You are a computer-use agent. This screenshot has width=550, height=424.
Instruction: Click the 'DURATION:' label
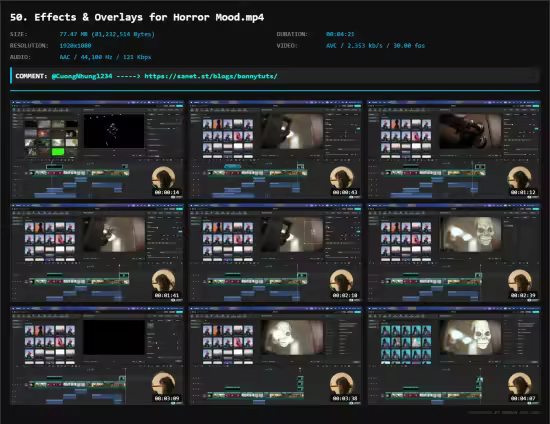pos(292,34)
